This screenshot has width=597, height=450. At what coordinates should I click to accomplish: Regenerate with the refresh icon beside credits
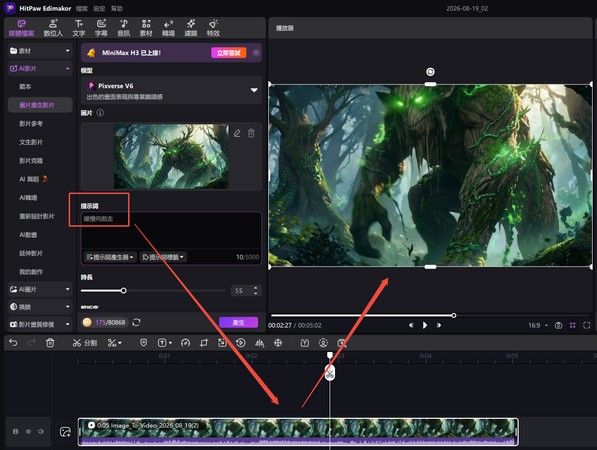136,322
